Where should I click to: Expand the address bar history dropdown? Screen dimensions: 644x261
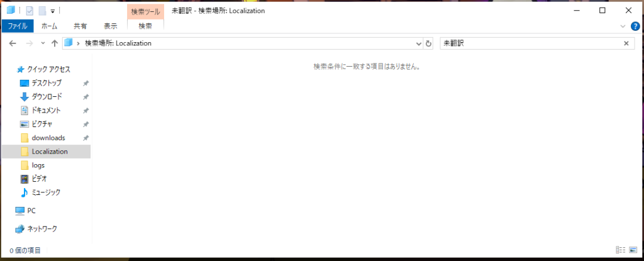(419, 43)
